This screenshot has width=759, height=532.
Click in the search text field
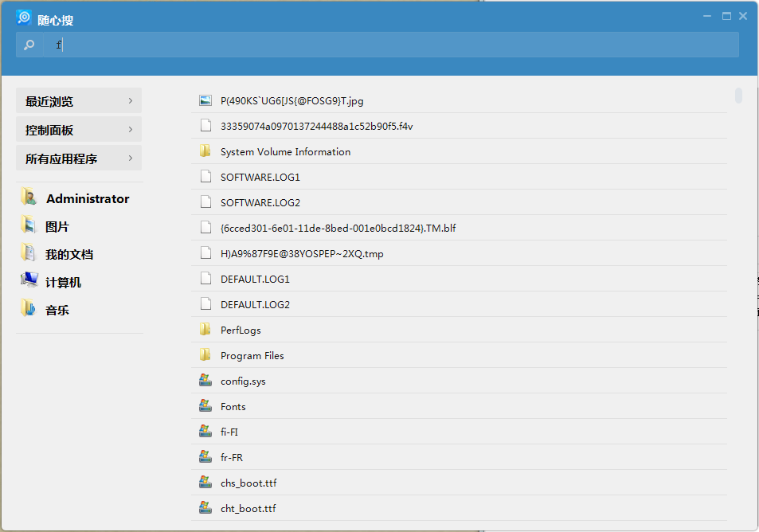(382, 45)
